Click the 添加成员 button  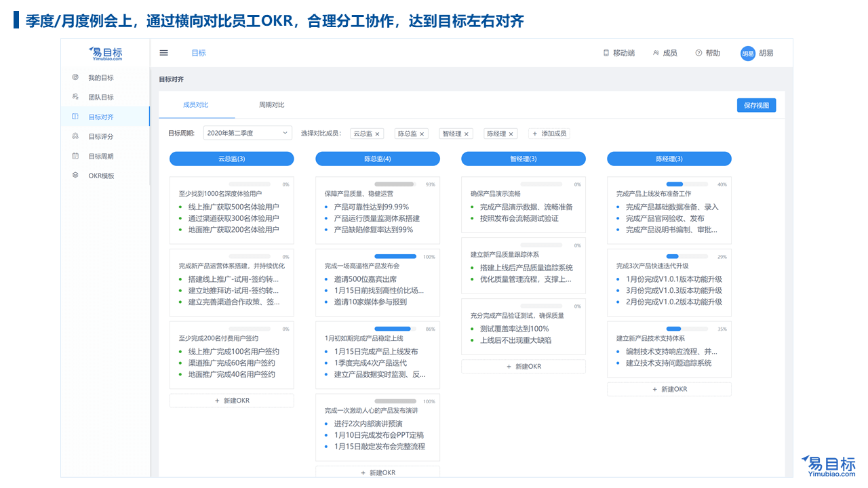(x=549, y=134)
